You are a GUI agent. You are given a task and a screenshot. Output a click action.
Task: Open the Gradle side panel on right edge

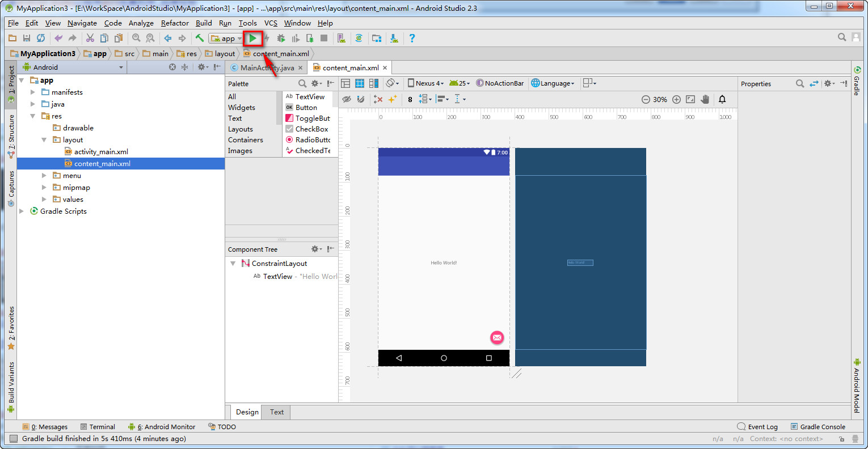click(x=857, y=82)
